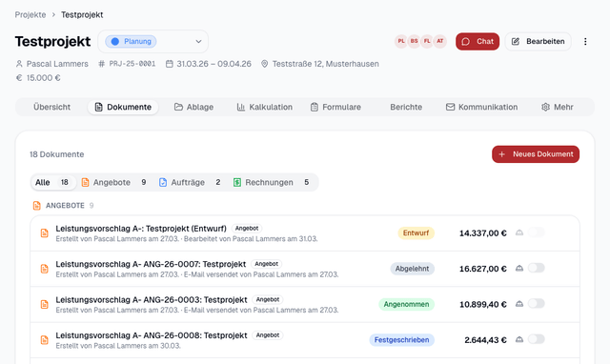This screenshot has height=364, width=610.
Task: Open the Formulare tab
Action: coord(335,107)
